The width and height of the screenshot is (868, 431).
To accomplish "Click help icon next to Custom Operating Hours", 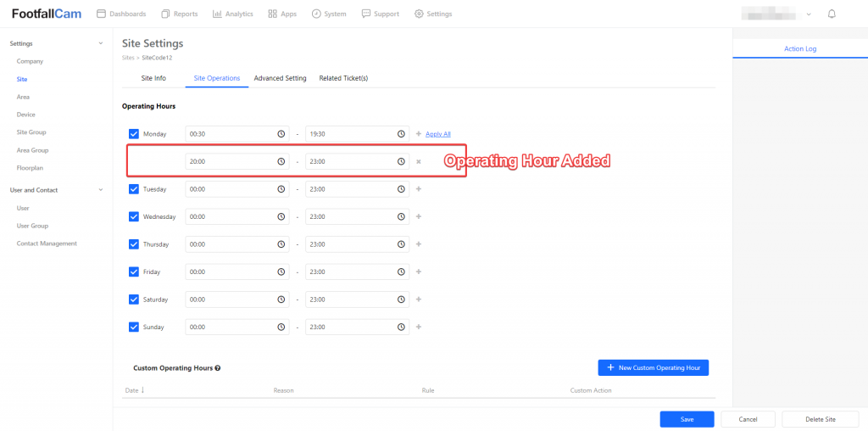I will point(218,368).
